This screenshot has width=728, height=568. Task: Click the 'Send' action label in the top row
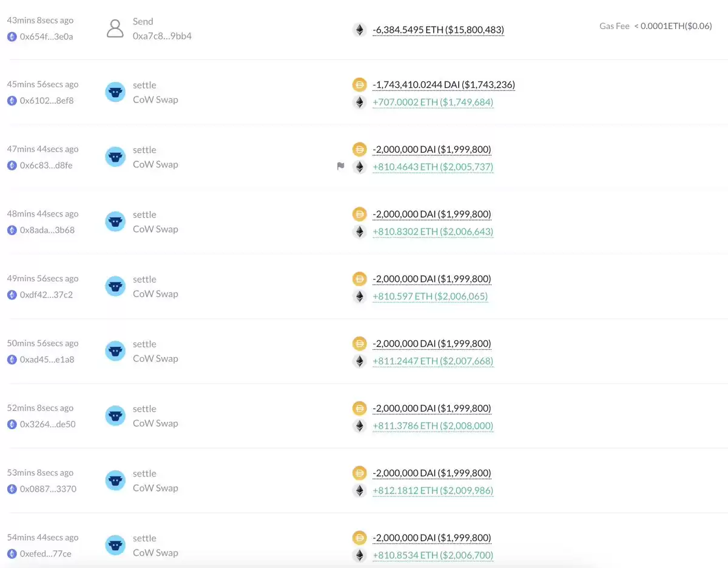(143, 21)
